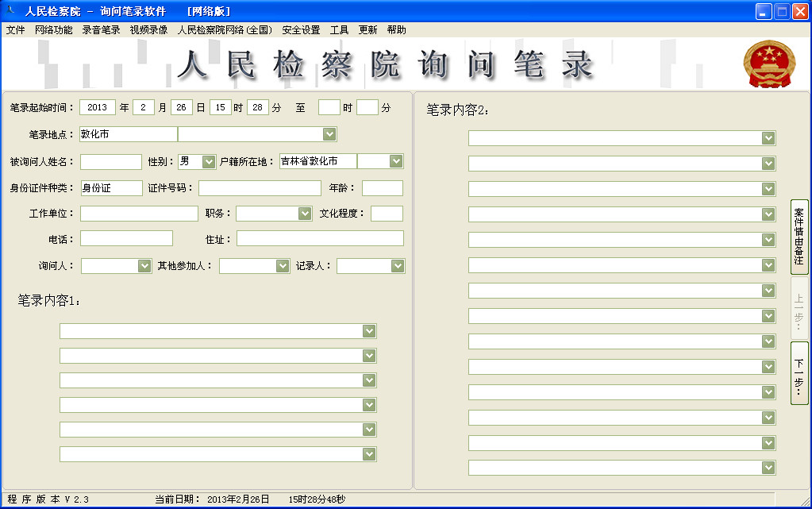Click the 被询问人姓名 input field
The width and height of the screenshot is (812, 509).
tap(110, 160)
